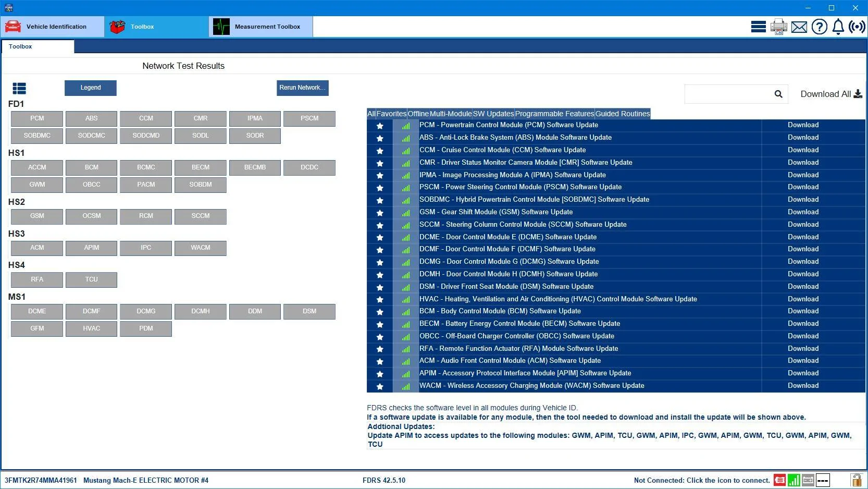868x489 pixels.
Task: Select the Offline filter tab
Action: point(418,114)
